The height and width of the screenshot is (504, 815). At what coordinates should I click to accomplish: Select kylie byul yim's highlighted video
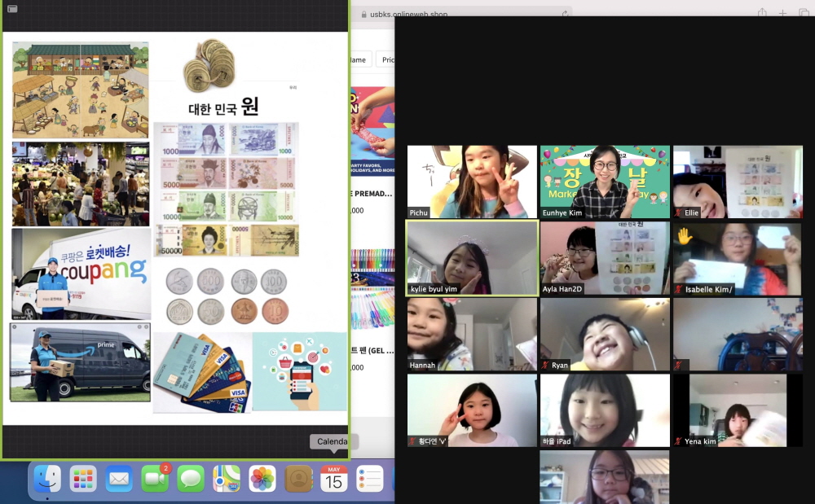point(472,258)
